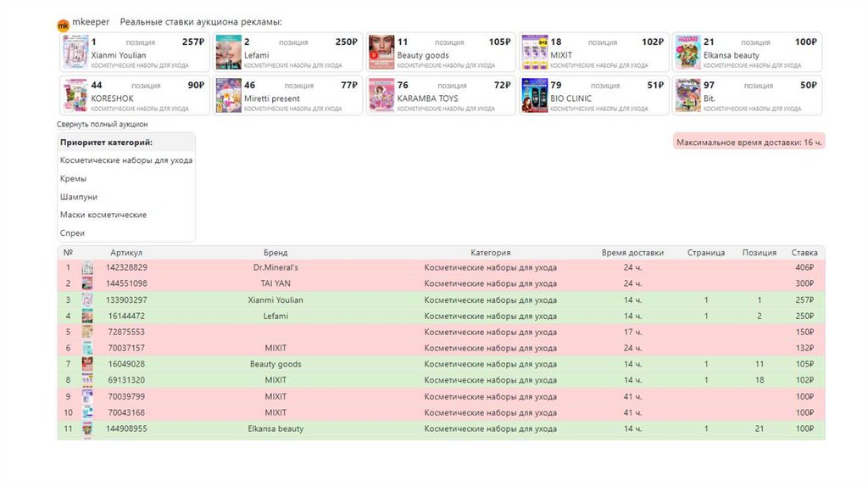Open Miretti present card thumbnail
This screenshot has height=487, width=868.
pyautogui.click(x=228, y=95)
